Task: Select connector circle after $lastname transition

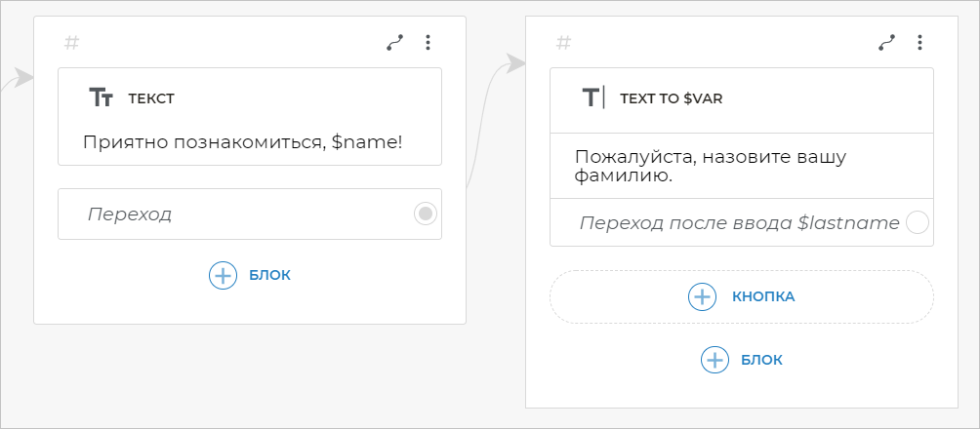Action: [917, 222]
